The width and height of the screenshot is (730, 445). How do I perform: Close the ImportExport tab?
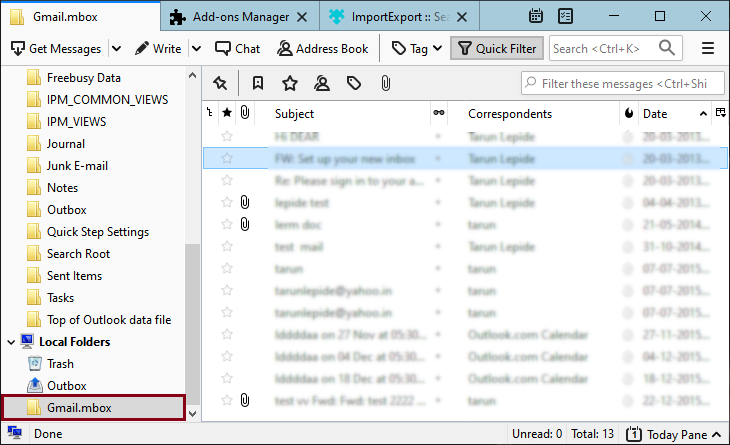tap(462, 17)
